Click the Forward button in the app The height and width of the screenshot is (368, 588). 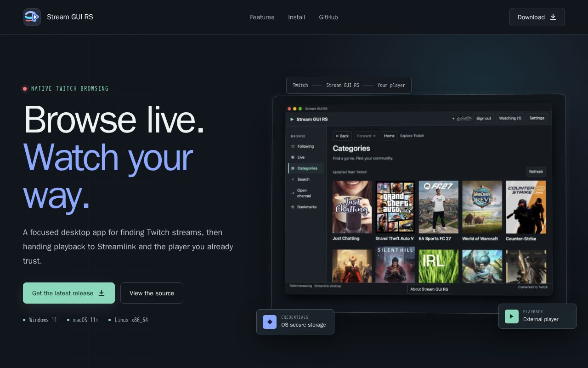[x=366, y=136]
